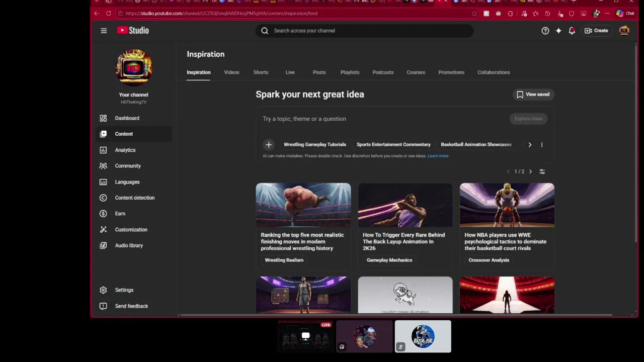644x362 pixels.
Task: Open the NBA players WWE tactics thumbnail
Action: click(507, 205)
